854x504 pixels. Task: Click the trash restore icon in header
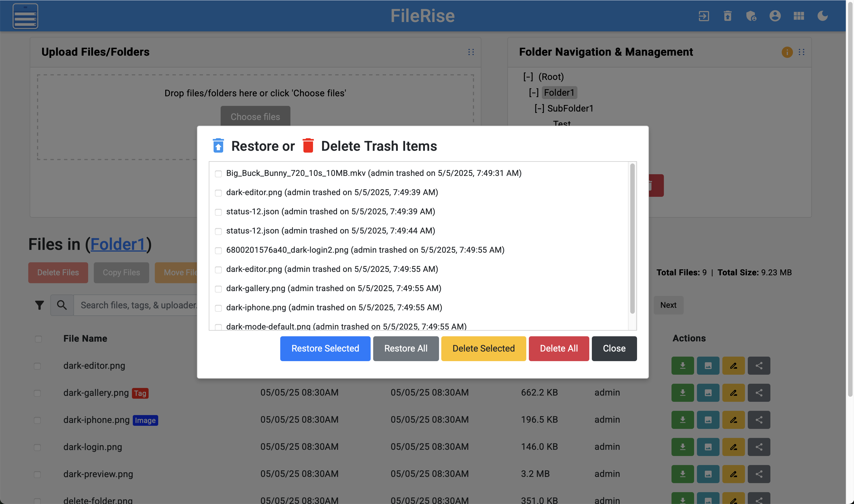coord(727,16)
